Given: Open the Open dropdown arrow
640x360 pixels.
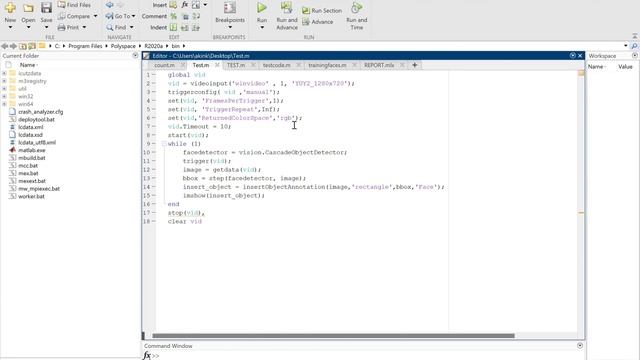Looking at the screenshot, I should (28, 27).
